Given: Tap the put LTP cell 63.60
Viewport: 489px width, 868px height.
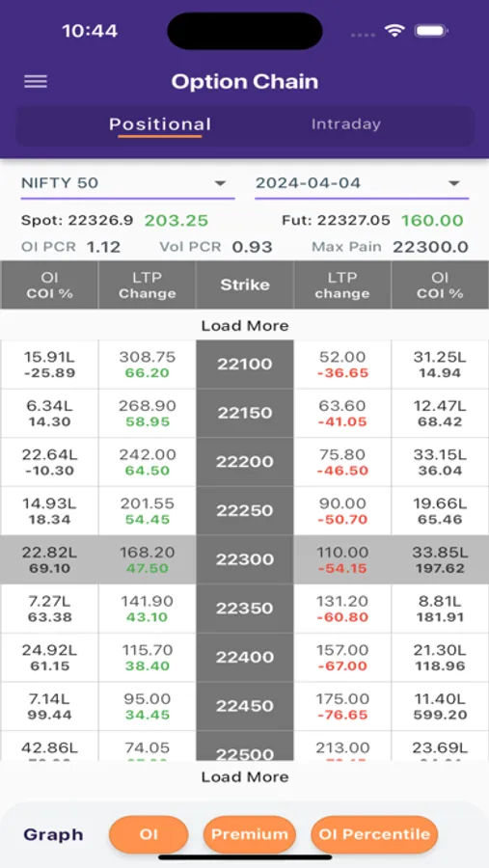Looking at the screenshot, I should click(342, 413).
